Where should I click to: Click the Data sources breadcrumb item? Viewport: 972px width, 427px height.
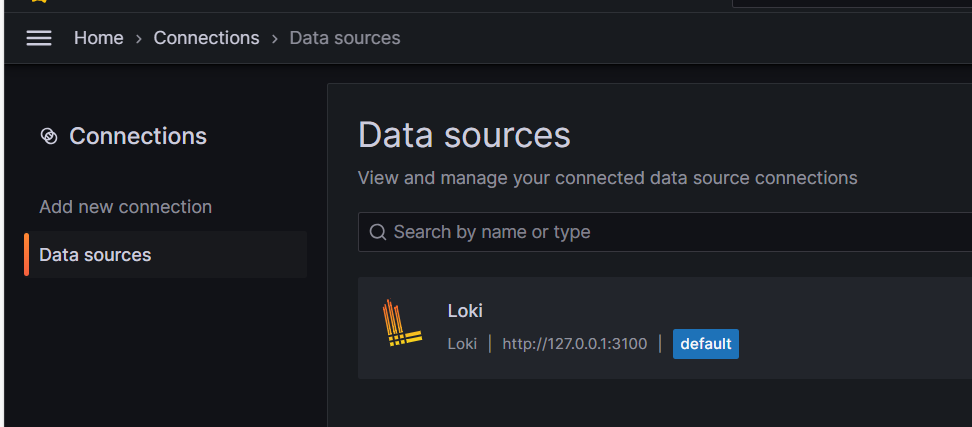pyautogui.click(x=344, y=38)
